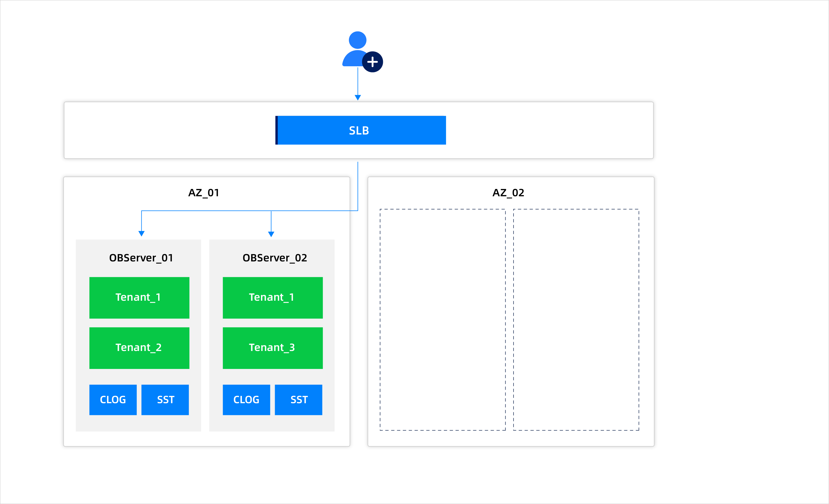Select the OBServer_02 heading
The width and height of the screenshot is (829, 504).
274,258
